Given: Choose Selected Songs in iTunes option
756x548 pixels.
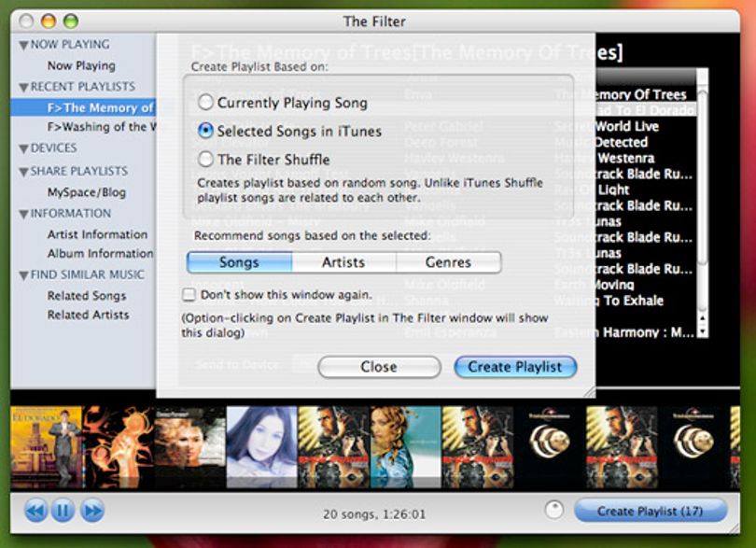Looking at the screenshot, I should click(x=206, y=131).
